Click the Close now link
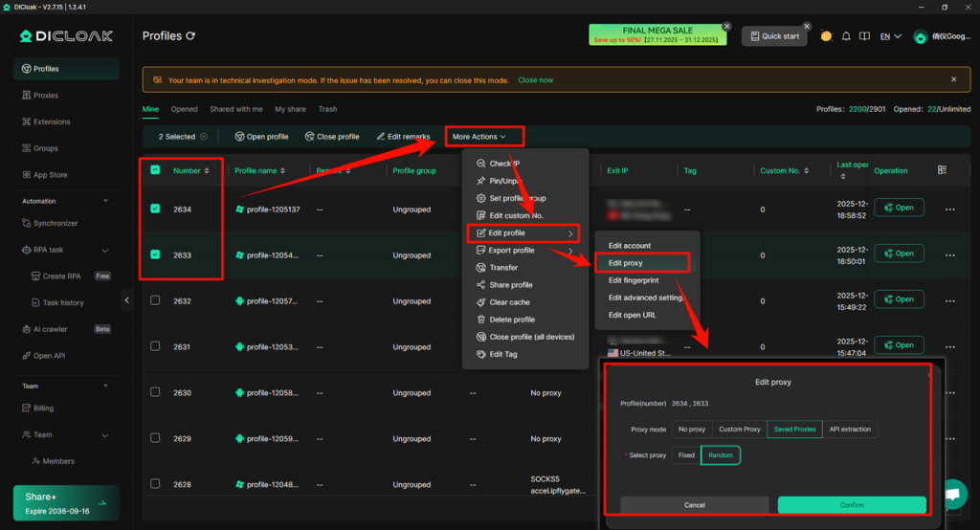980x530 pixels. pyautogui.click(x=535, y=80)
